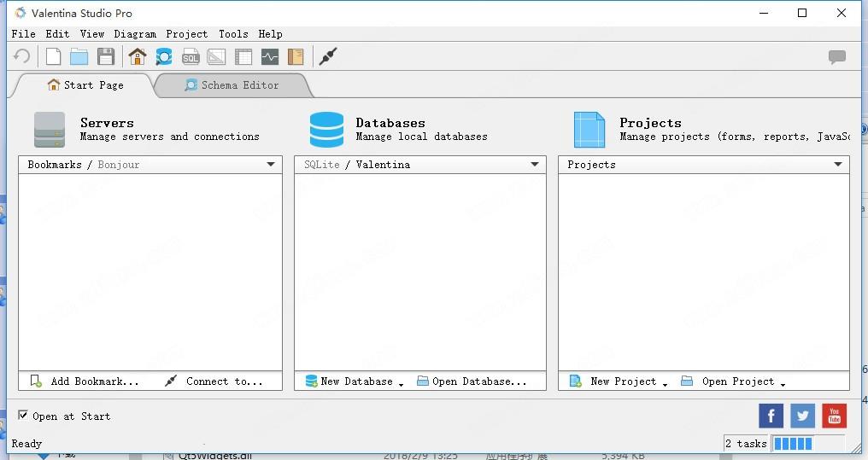Click inside the Databases list area

(420, 272)
